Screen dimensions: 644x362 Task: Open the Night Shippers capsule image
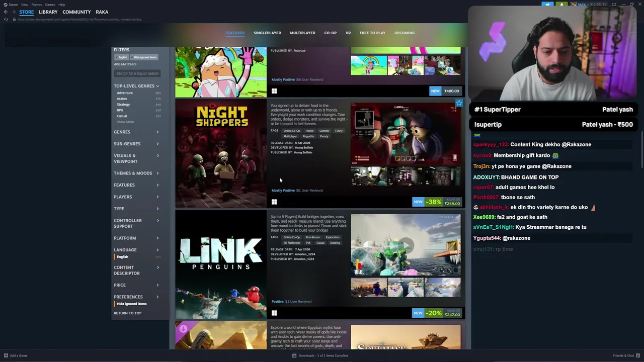[221, 153]
